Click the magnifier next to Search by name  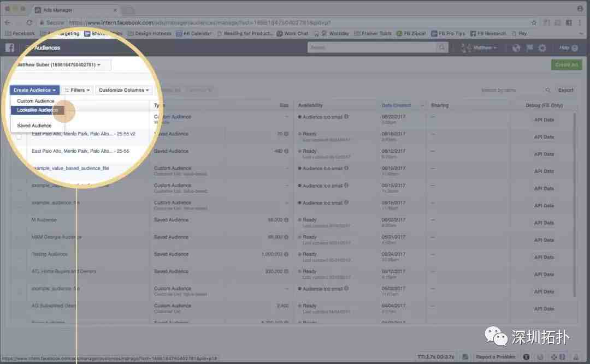tap(548, 90)
